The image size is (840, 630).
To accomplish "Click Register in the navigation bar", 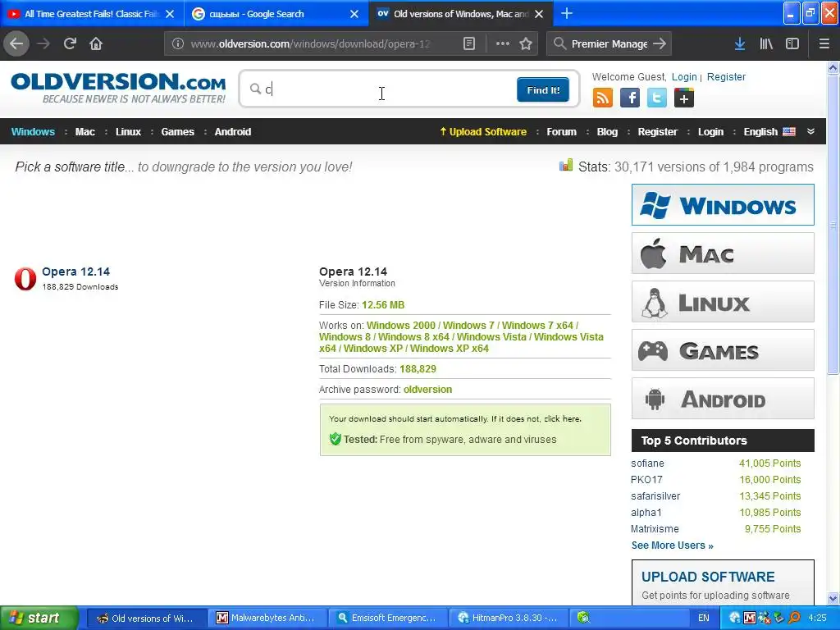I will pos(657,132).
